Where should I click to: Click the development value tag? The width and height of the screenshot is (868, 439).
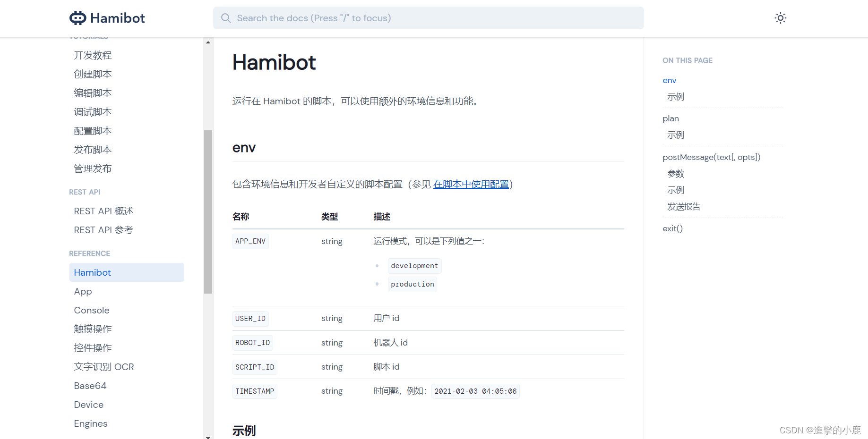(414, 266)
